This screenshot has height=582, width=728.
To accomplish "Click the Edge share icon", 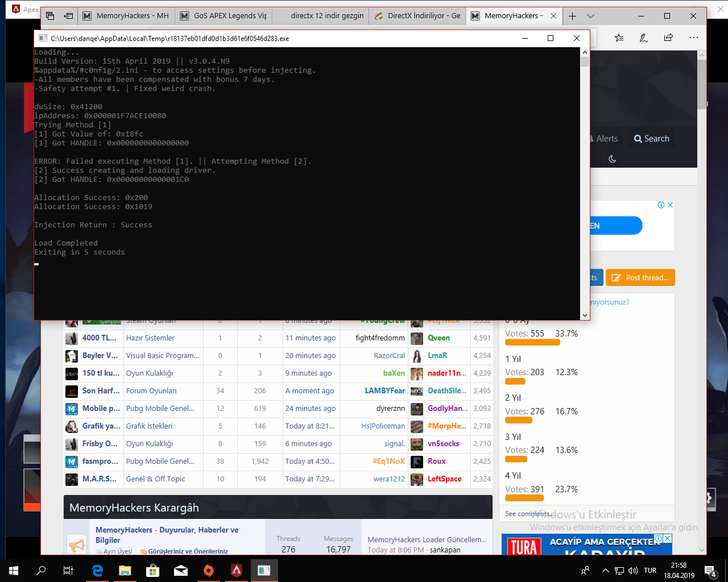I will coord(668,38).
